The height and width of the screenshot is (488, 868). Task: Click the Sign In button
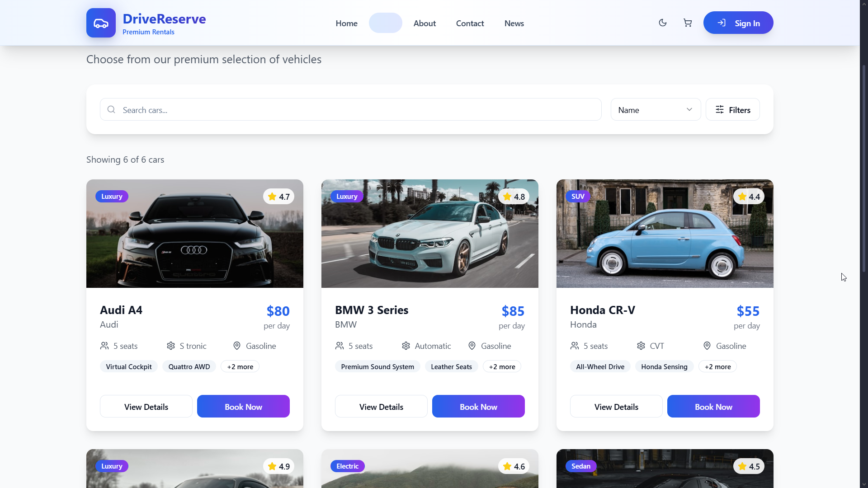point(738,23)
